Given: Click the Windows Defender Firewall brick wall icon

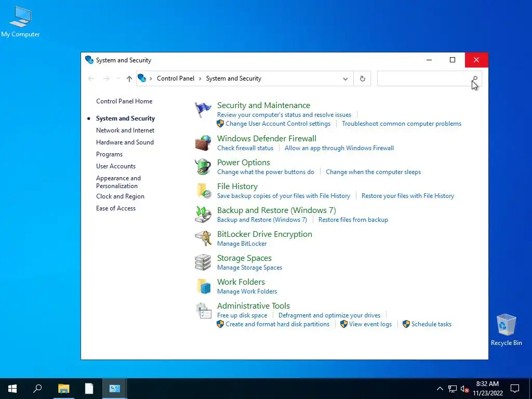Looking at the screenshot, I should [203, 143].
